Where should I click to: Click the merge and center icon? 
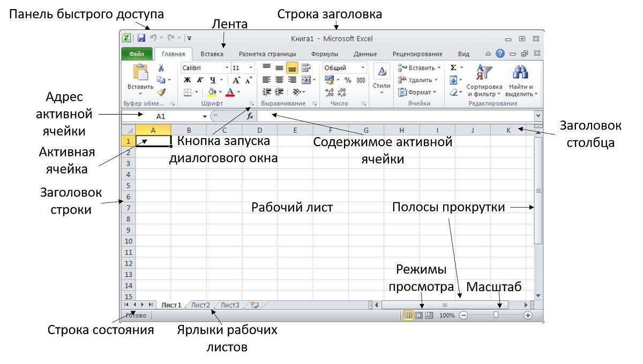pyautogui.click(x=305, y=80)
